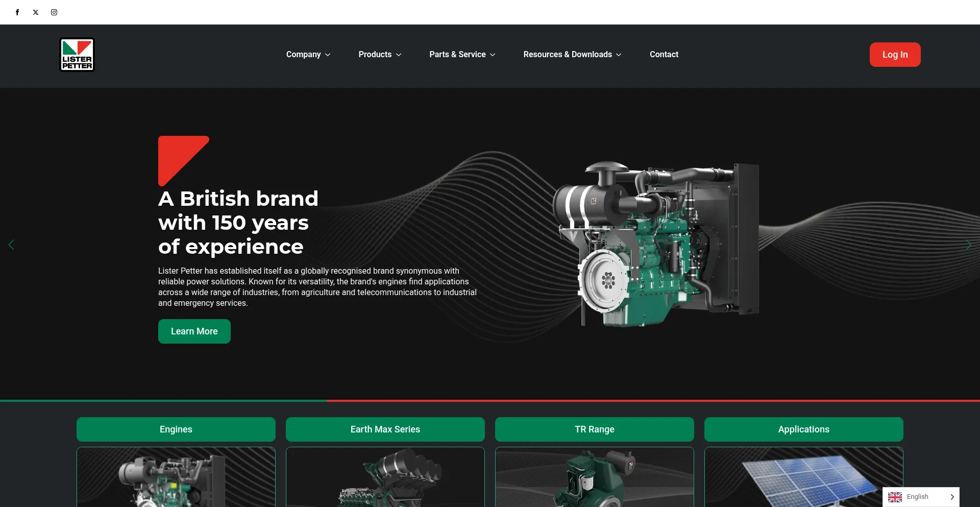Image resolution: width=980 pixels, height=507 pixels.
Task: Open the Engines category
Action: (x=176, y=429)
